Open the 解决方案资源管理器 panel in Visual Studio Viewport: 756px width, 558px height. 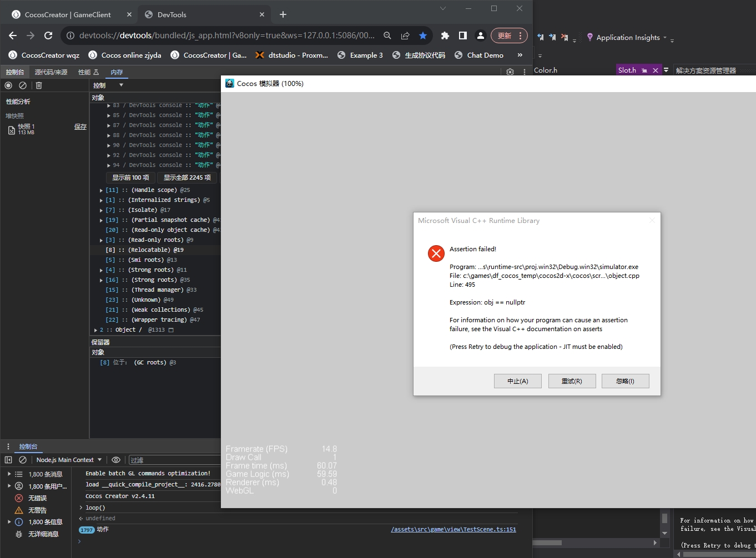[706, 70]
